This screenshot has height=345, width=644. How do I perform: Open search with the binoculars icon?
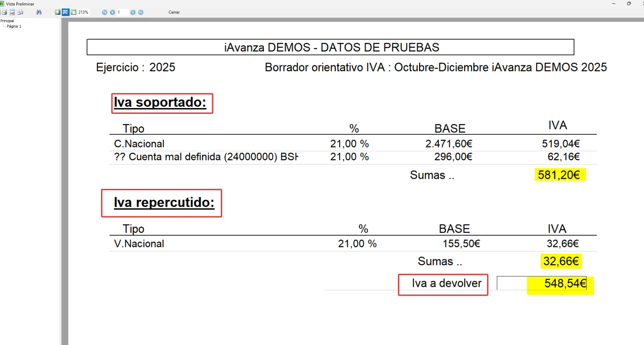pyautogui.click(x=39, y=12)
